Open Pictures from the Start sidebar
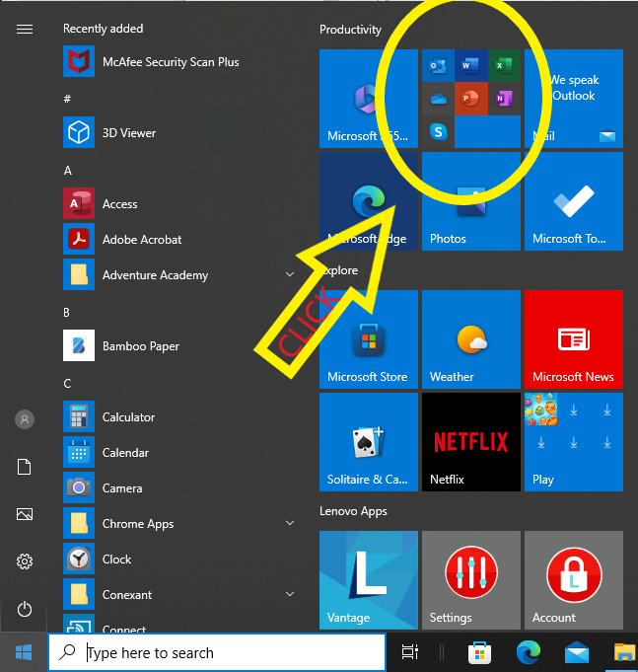Image resolution: width=638 pixels, height=672 pixels. (25, 514)
